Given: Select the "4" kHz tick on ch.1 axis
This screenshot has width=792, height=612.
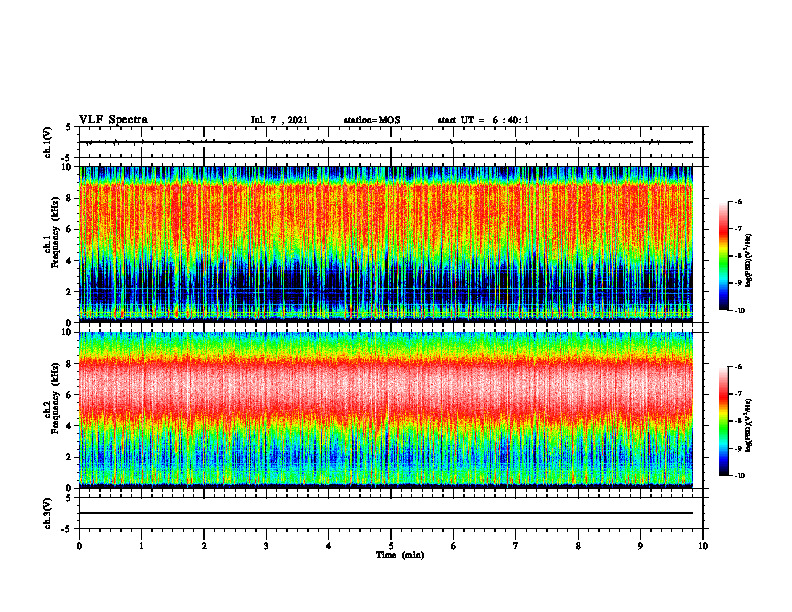Looking at the screenshot, I should click(70, 261).
